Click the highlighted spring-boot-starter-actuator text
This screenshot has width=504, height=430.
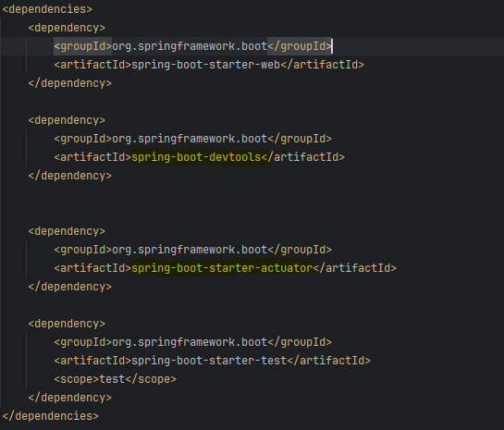[x=222, y=268]
